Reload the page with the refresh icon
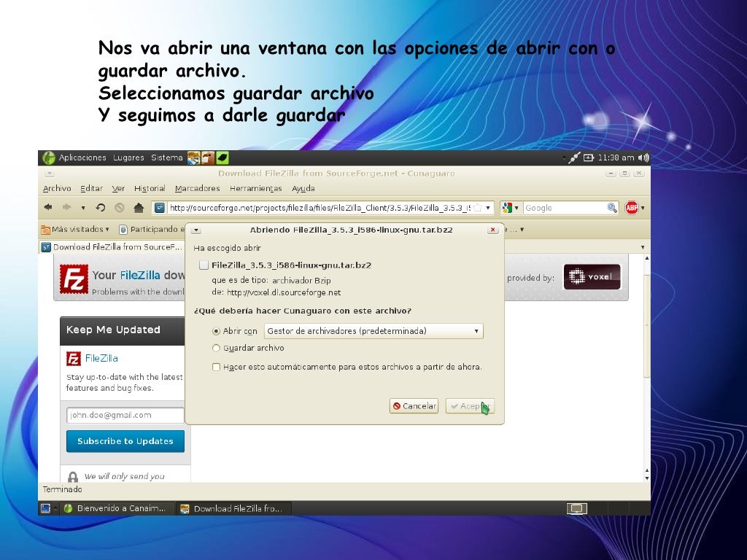 coord(100,208)
